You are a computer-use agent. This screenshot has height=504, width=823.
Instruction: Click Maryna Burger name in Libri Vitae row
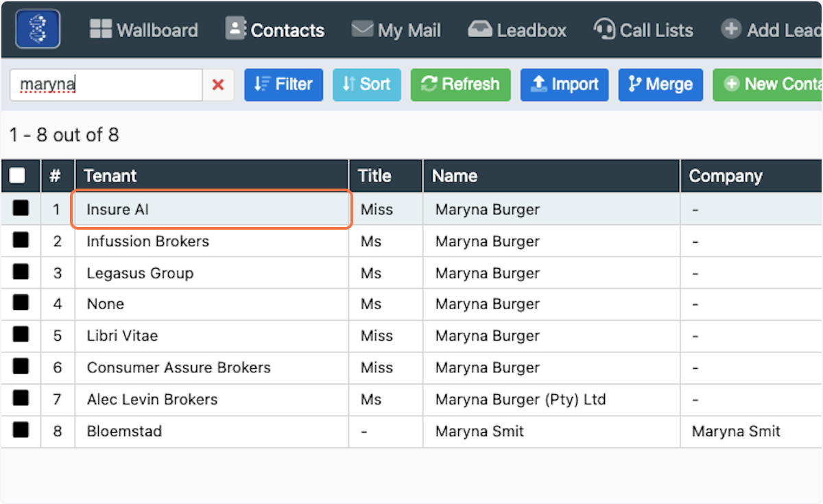pyautogui.click(x=488, y=336)
